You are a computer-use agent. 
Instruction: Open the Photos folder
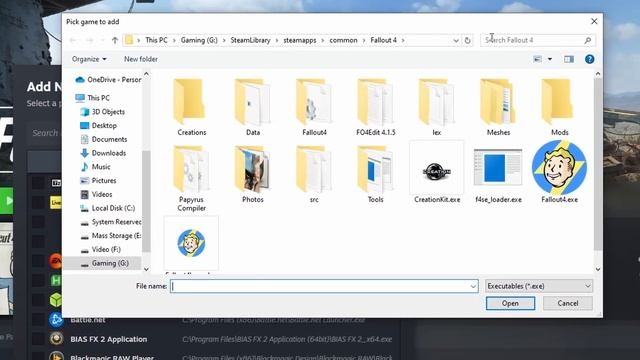pyautogui.click(x=253, y=174)
